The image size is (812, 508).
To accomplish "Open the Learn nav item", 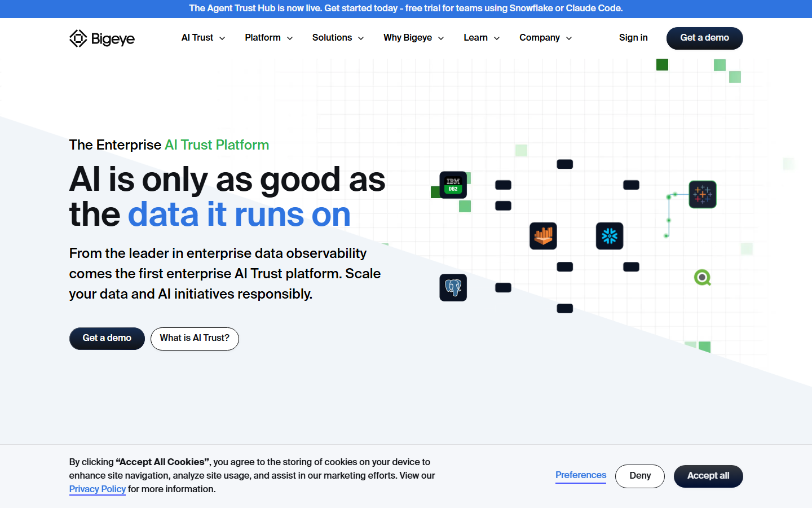I will coord(476,38).
